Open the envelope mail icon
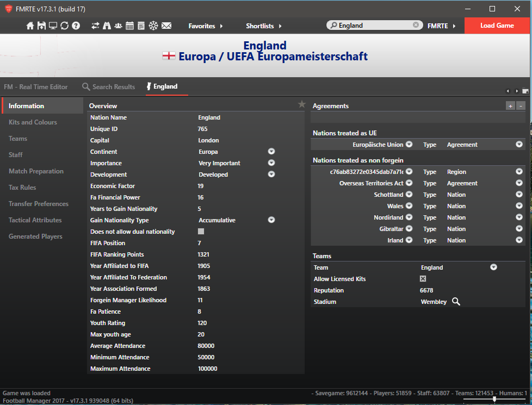532x405 pixels. pos(166,26)
